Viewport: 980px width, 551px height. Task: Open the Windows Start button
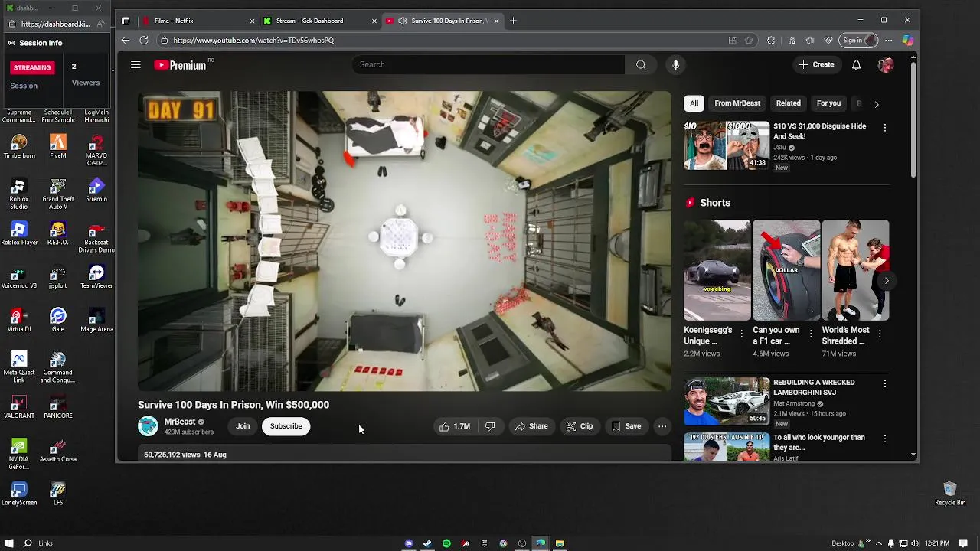(9, 543)
